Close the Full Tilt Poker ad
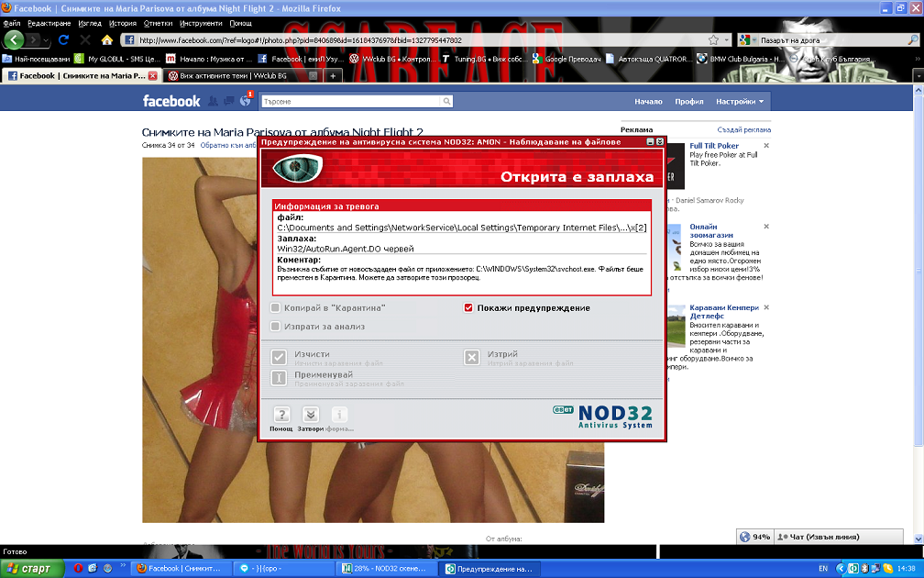Viewport: 924px width, 578px height. [766, 146]
